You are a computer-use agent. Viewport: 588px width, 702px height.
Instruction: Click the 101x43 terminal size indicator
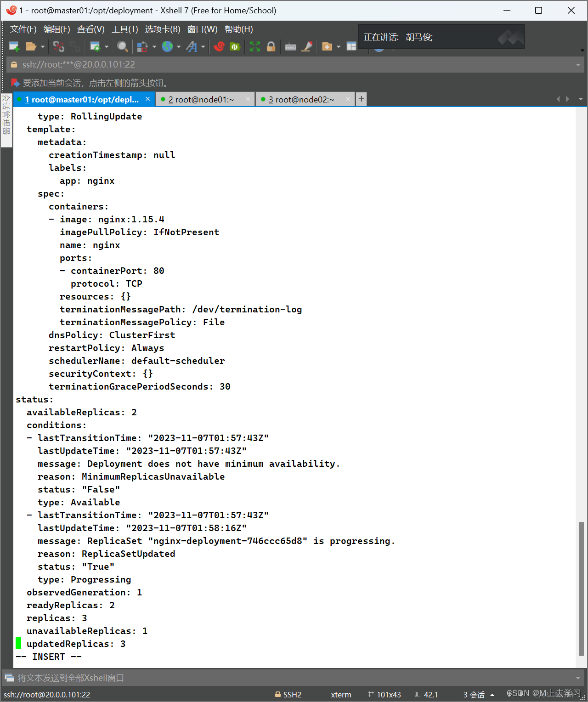coord(384,695)
